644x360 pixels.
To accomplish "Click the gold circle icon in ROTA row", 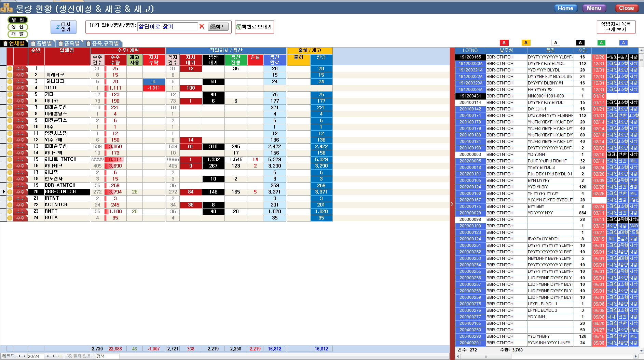I will click(10, 218).
